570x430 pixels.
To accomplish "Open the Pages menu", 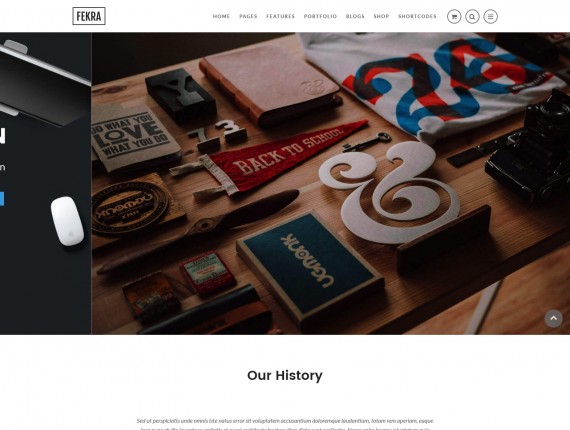I will [x=248, y=16].
